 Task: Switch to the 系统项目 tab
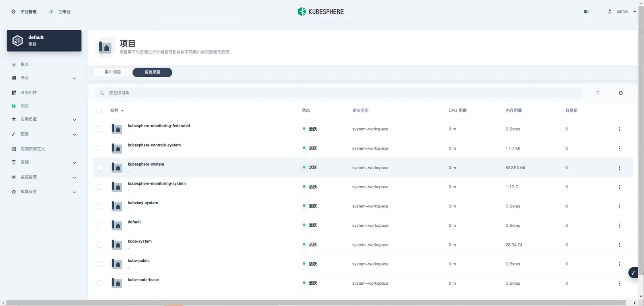coord(153,72)
